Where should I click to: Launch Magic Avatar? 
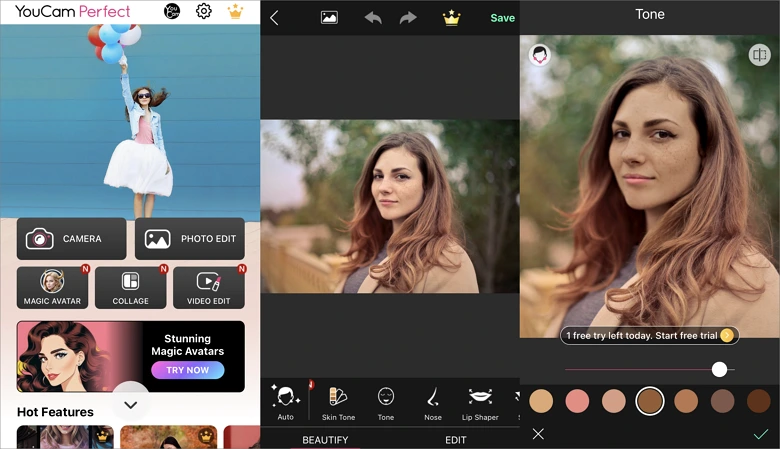[52, 288]
